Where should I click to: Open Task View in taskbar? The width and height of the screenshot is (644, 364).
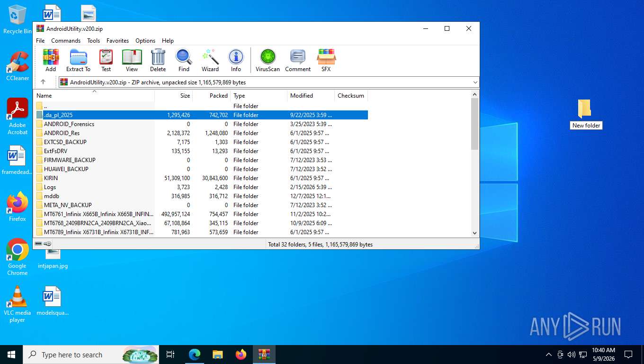coord(170,355)
